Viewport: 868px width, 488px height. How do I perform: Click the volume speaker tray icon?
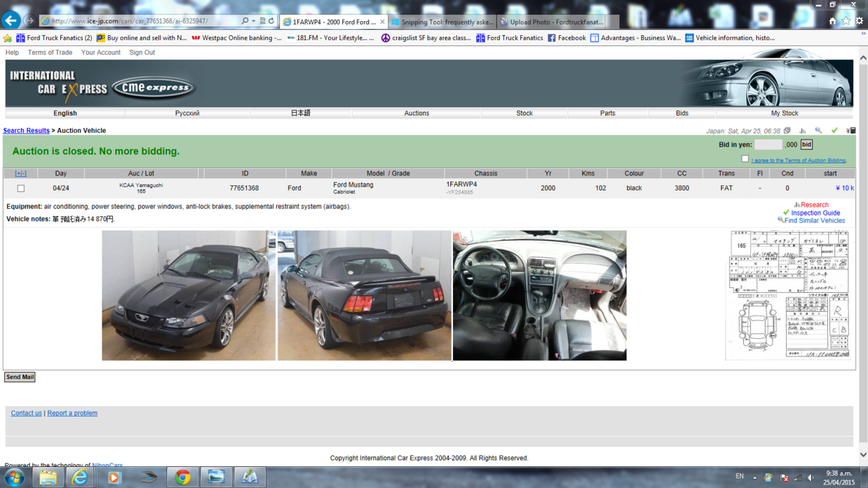[811, 477]
